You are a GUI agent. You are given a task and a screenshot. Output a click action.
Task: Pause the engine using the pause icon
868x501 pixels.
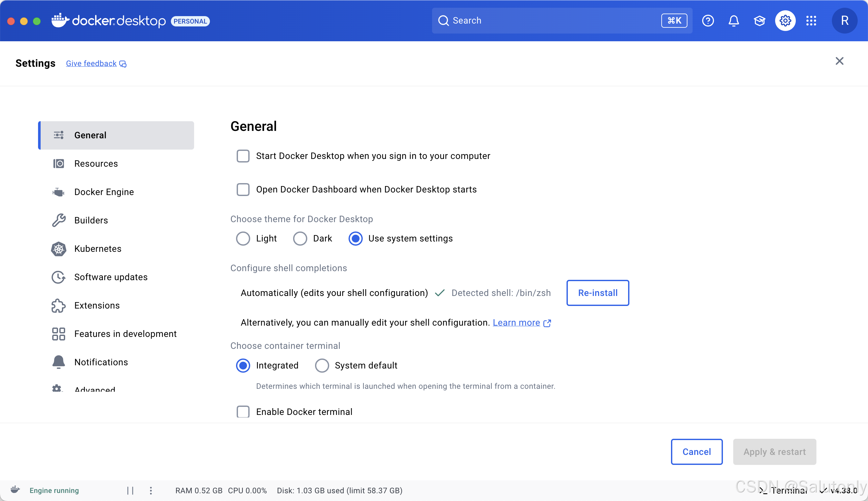click(130, 490)
